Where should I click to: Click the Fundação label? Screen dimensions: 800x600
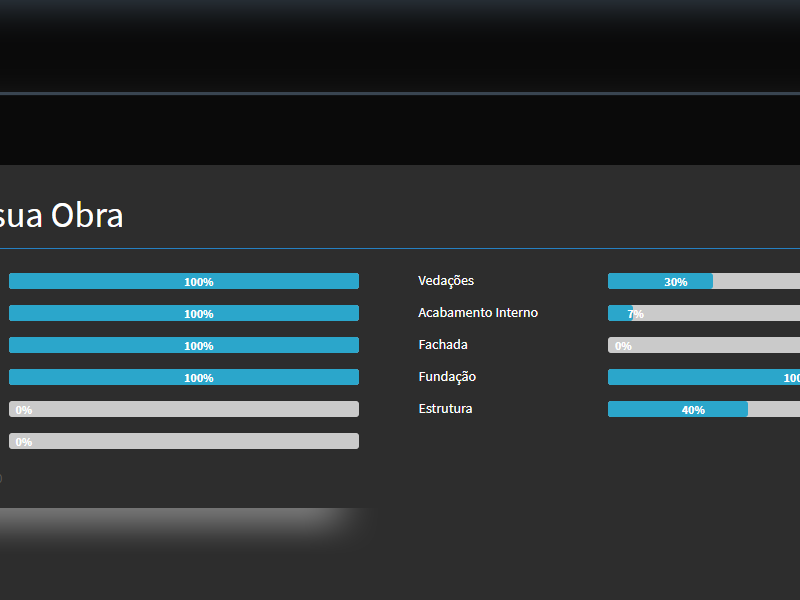point(447,377)
